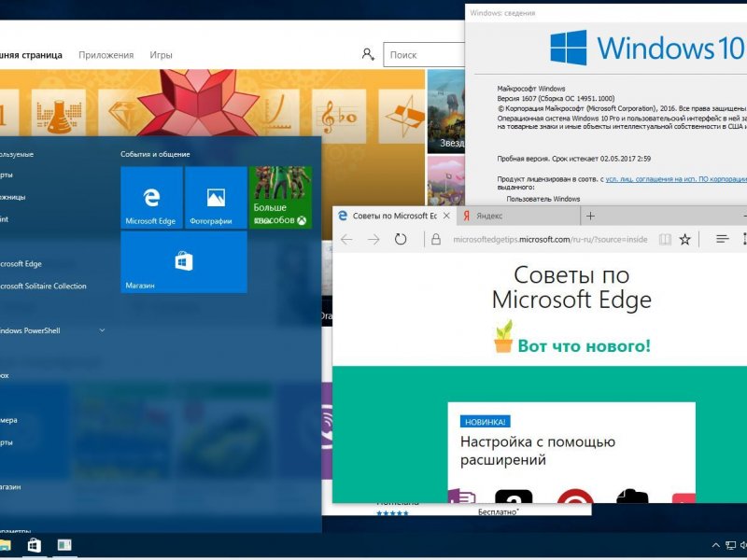
Task: Select the Советы по Microsoft Edge tab
Action: click(x=394, y=216)
